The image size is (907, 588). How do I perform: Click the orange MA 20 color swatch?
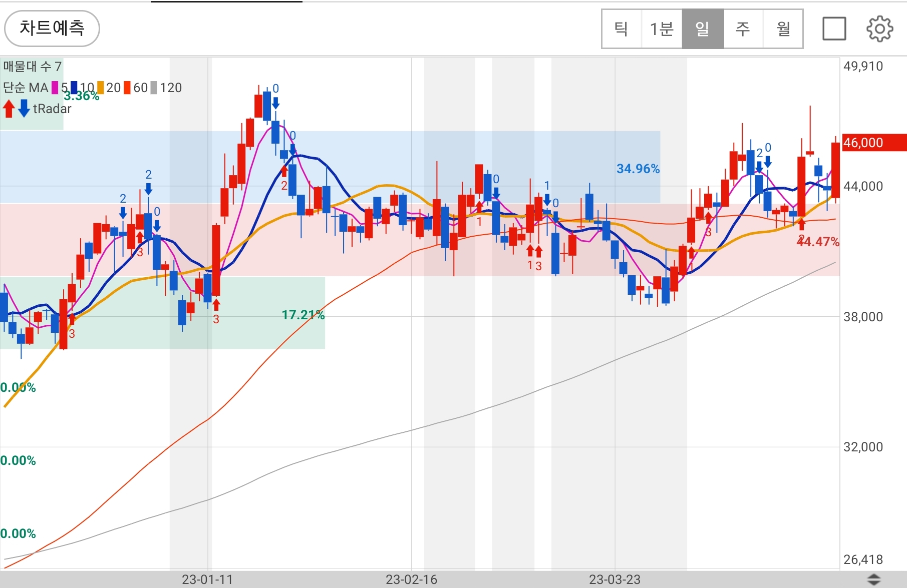click(101, 88)
